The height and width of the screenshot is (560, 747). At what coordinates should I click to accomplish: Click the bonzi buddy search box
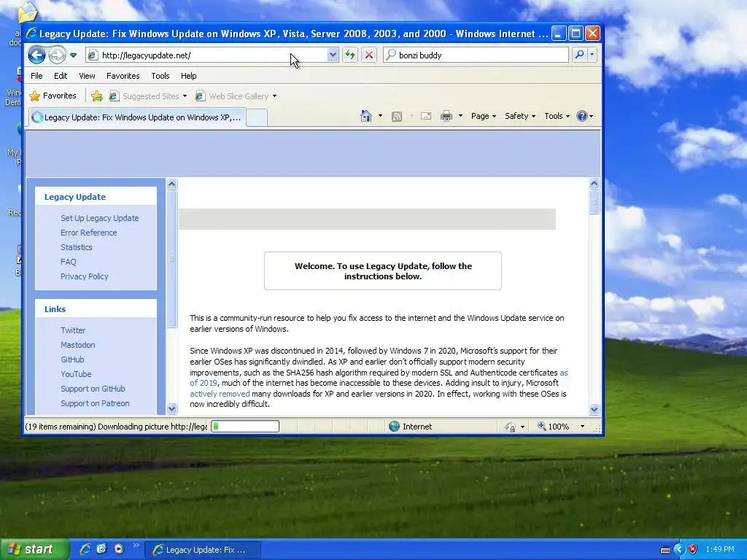pyautogui.click(x=476, y=55)
